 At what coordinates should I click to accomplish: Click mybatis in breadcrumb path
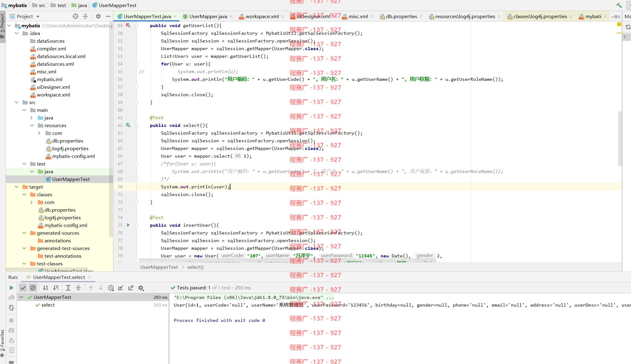point(18,5)
